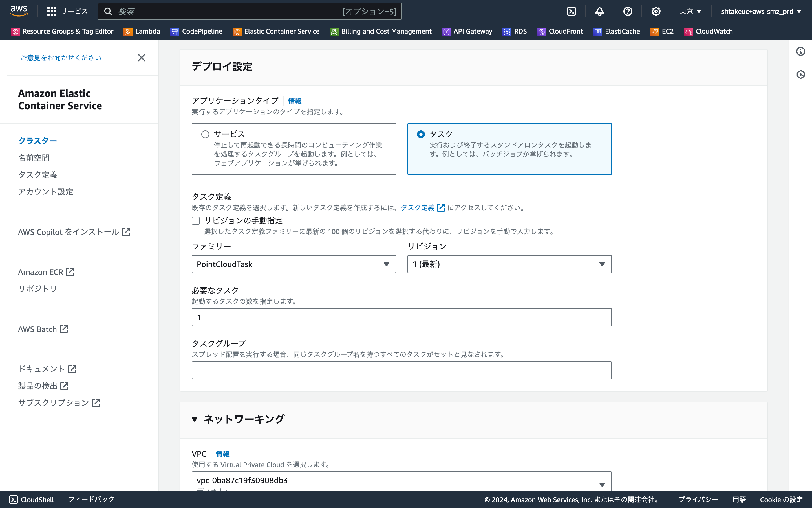This screenshot has width=812, height=508.
Task: Open the アプリケーションタイプ 情報 link
Action: click(x=295, y=101)
